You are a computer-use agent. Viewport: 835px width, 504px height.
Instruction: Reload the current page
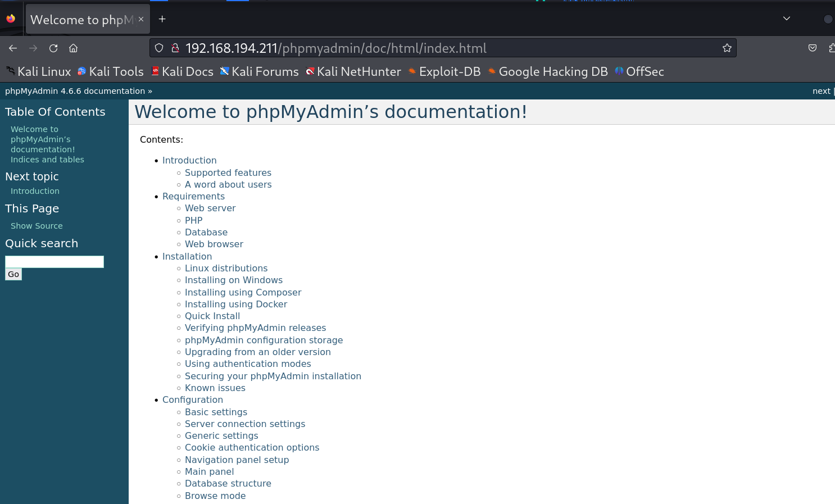coord(53,48)
